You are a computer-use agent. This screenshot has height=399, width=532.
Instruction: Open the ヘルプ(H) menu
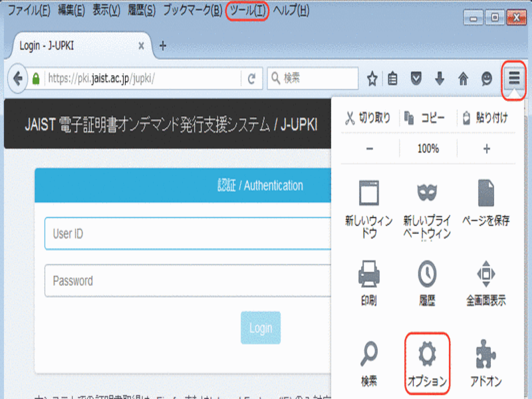tap(291, 11)
